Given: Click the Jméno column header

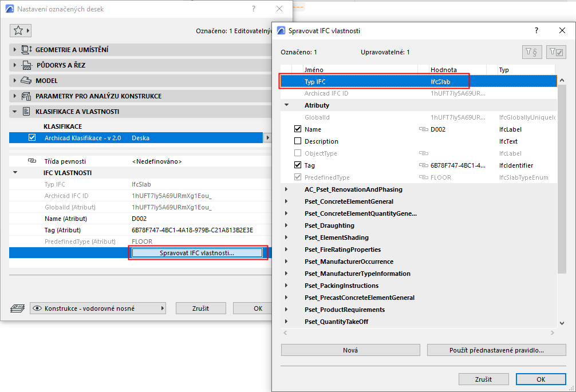Looking at the screenshot, I should click(360, 70).
